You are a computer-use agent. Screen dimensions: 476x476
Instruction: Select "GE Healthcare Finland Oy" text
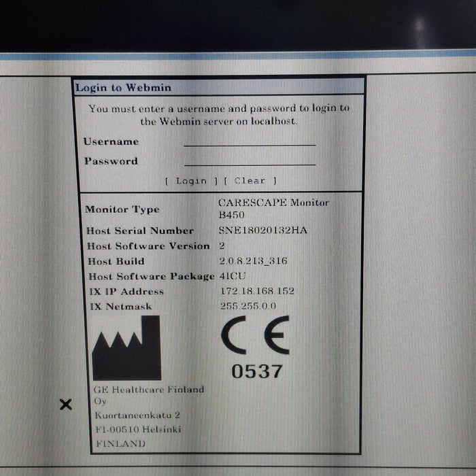click(149, 395)
